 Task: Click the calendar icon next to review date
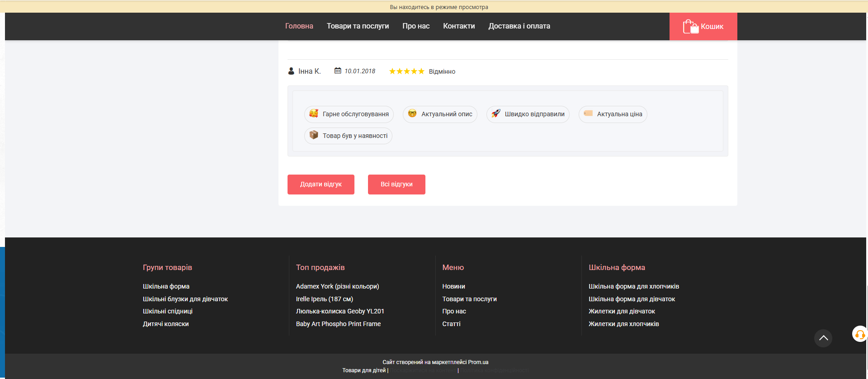pyautogui.click(x=338, y=71)
